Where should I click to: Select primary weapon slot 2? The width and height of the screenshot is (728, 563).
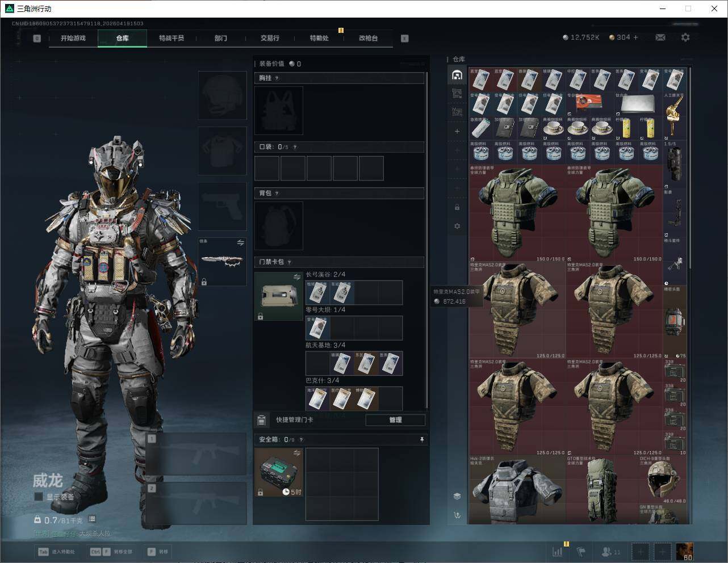click(196, 504)
